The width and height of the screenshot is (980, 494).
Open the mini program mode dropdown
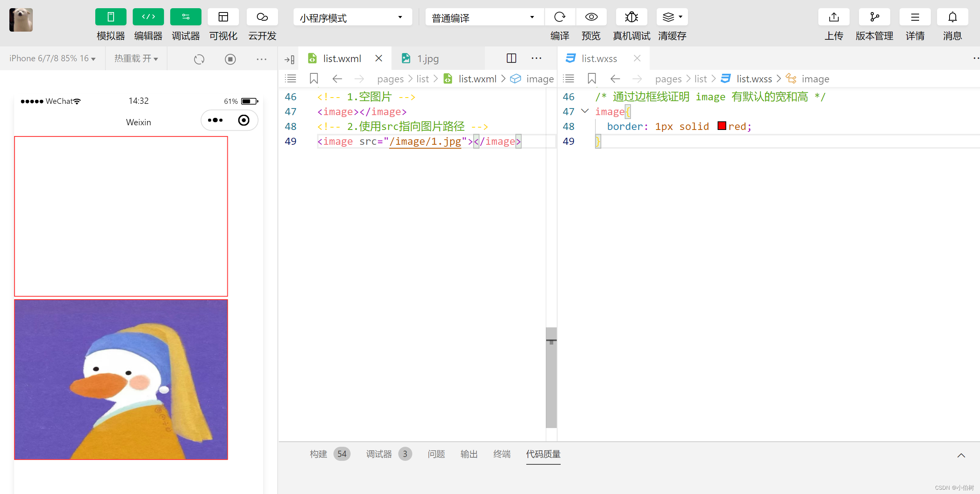352,18
